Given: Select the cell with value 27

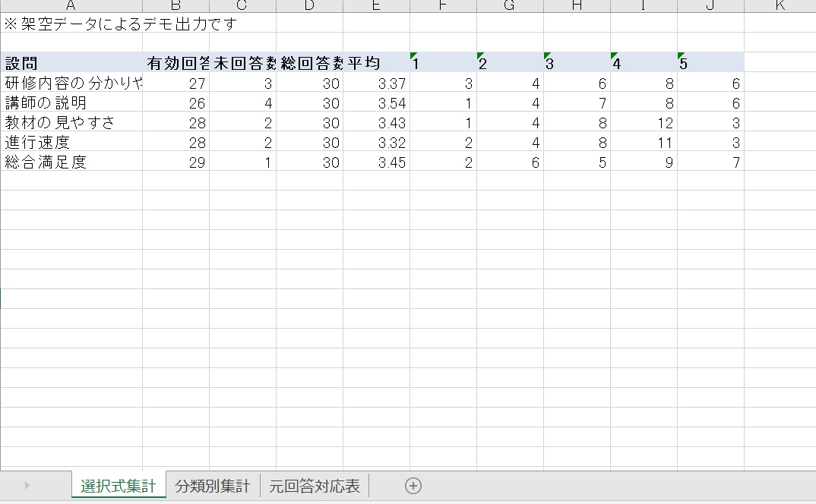Looking at the screenshot, I should pyautogui.click(x=176, y=83).
